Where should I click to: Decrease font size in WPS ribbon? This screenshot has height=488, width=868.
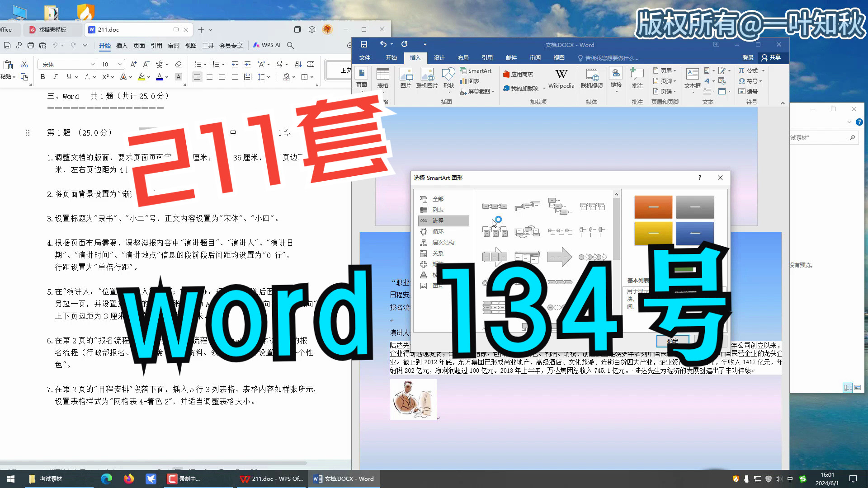(x=146, y=64)
